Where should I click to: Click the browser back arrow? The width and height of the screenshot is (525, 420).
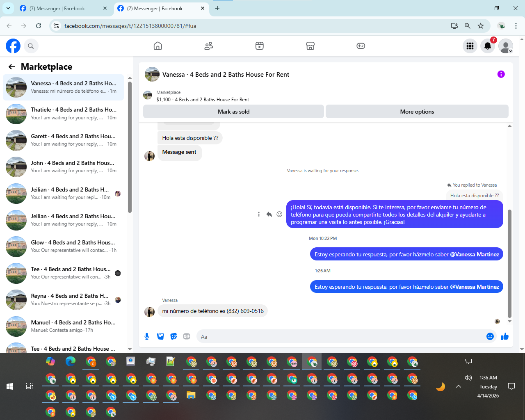pyautogui.click(x=9, y=26)
